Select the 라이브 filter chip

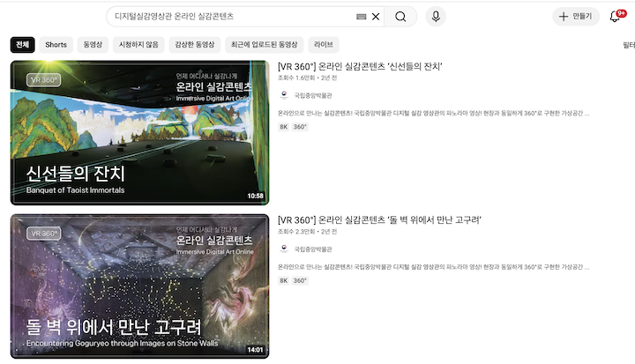click(x=324, y=45)
